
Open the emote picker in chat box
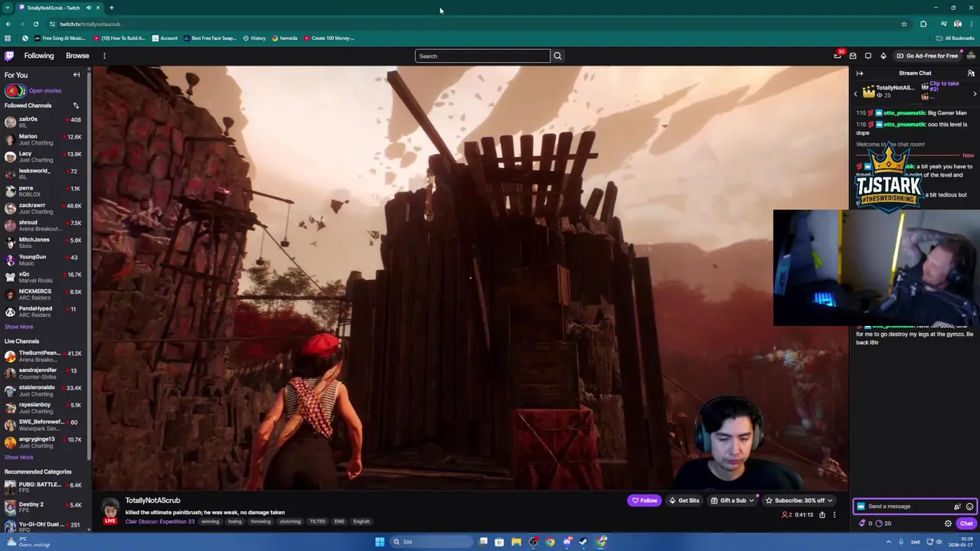(969, 507)
